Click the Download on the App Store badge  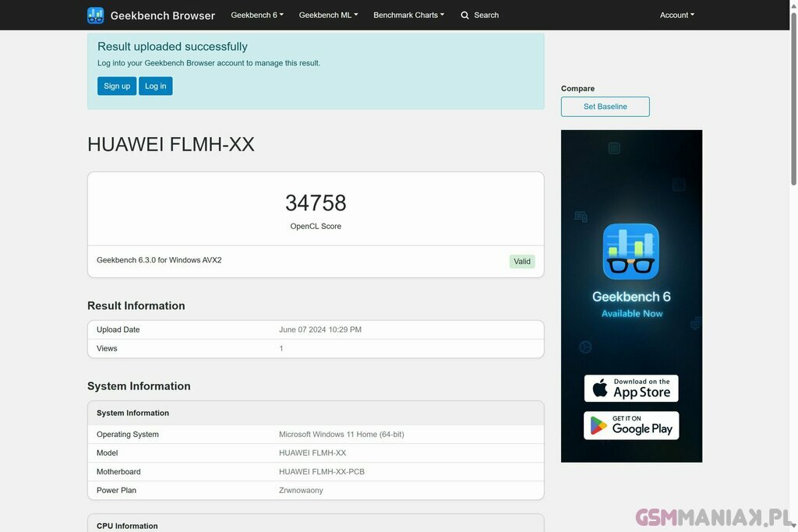[631, 388]
